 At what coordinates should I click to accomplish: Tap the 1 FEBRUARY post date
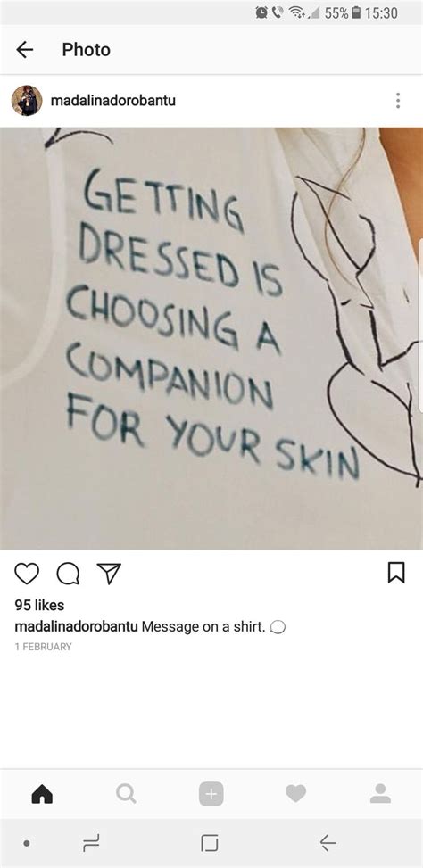[x=43, y=646]
